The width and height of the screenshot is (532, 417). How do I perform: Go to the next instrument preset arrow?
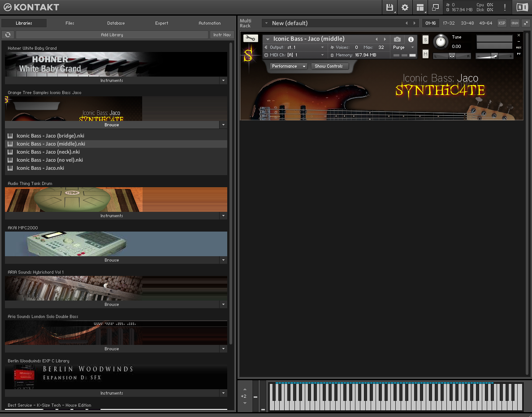click(x=385, y=39)
